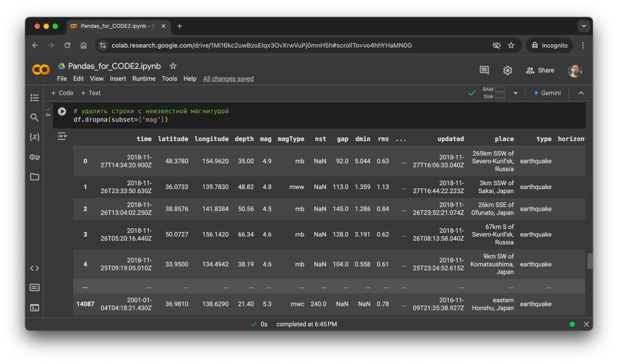Collapse the header with the chevron
618x364 pixels.
tap(581, 93)
